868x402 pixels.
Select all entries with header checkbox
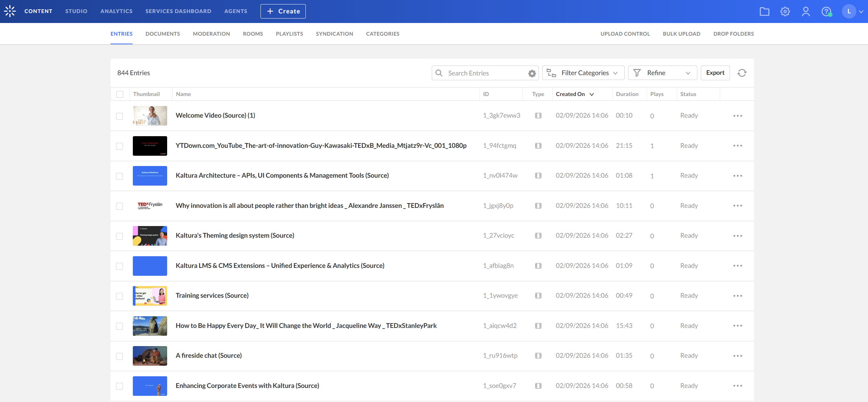pyautogui.click(x=120, y=94)
